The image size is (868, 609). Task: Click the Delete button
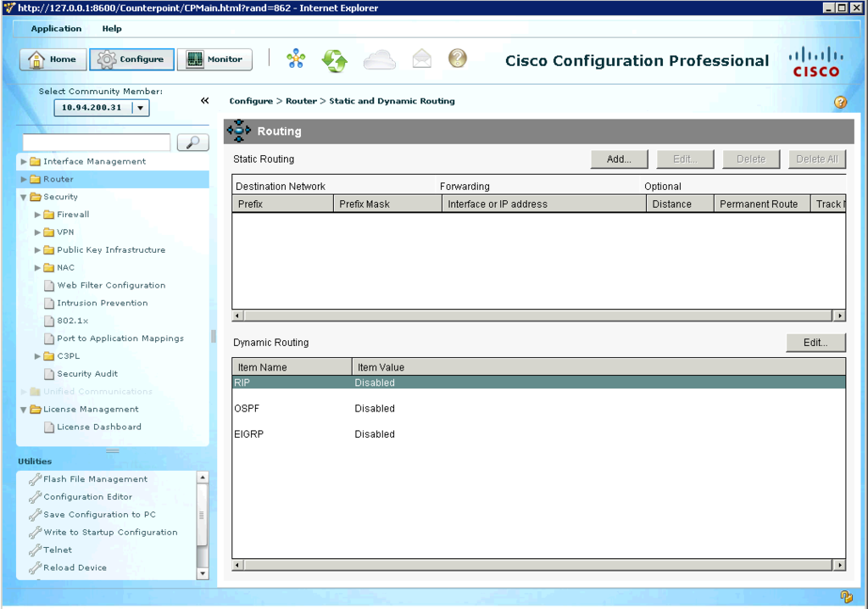(751, 159)
